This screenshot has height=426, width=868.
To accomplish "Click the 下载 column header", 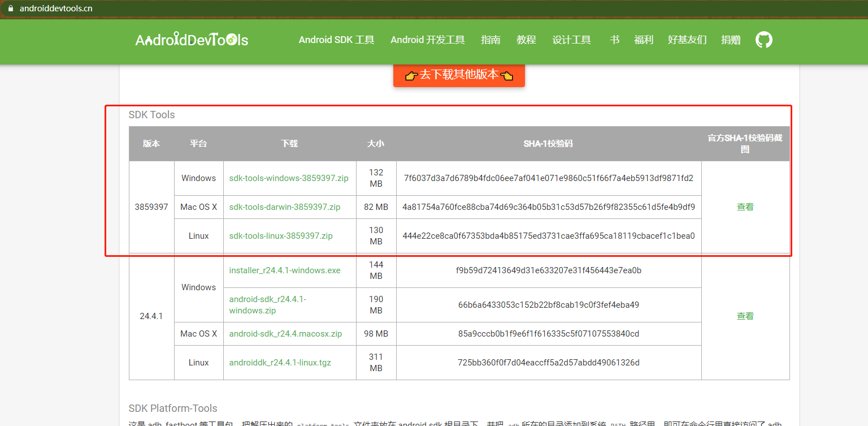I will (x=289, y=144).
